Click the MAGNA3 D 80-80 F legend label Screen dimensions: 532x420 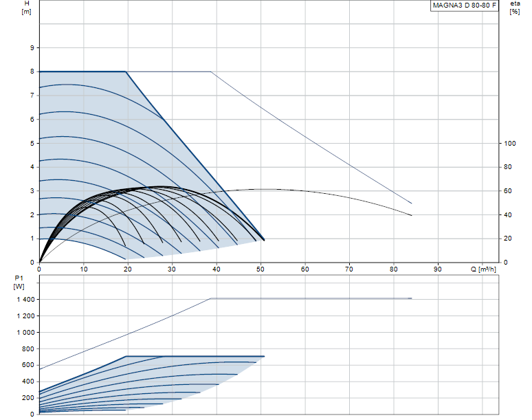click(x=464, y=5)
